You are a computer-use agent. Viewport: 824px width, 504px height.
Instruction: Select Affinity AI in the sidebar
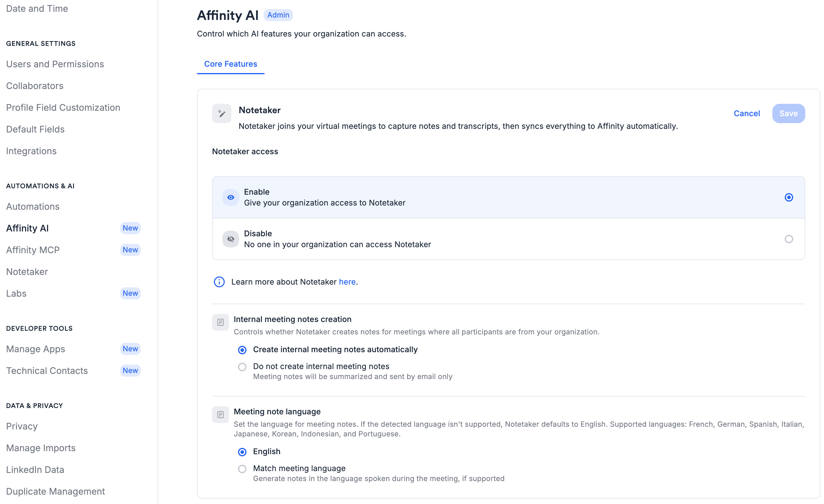27,228
